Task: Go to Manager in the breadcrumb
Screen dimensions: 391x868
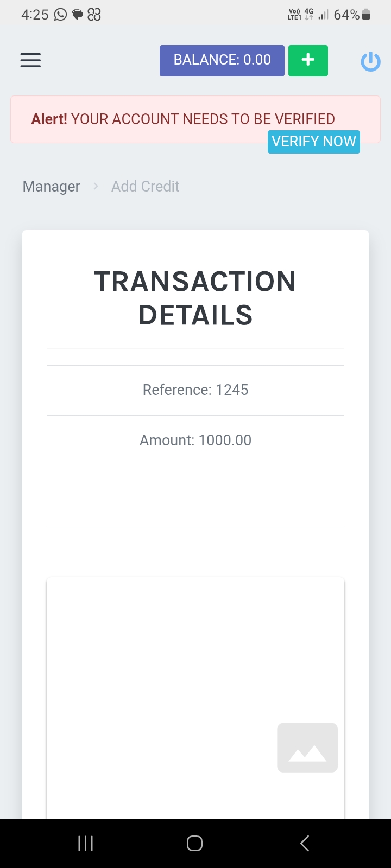Action: tap(51, 187)
